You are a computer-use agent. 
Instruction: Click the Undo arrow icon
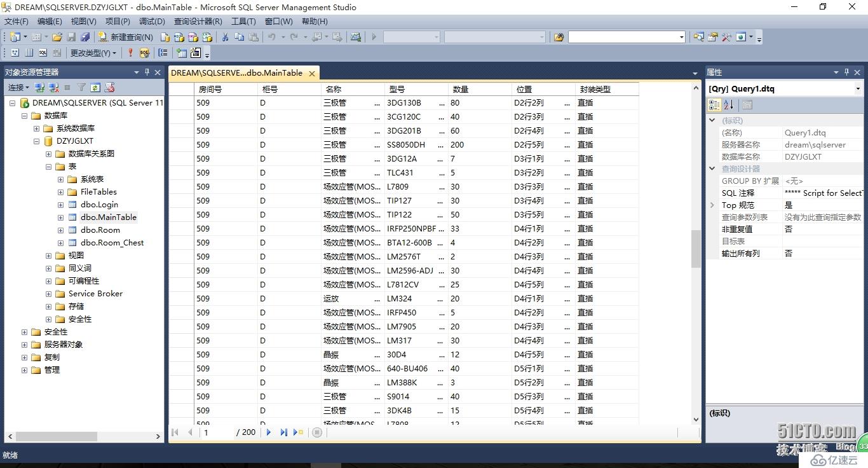272,37
